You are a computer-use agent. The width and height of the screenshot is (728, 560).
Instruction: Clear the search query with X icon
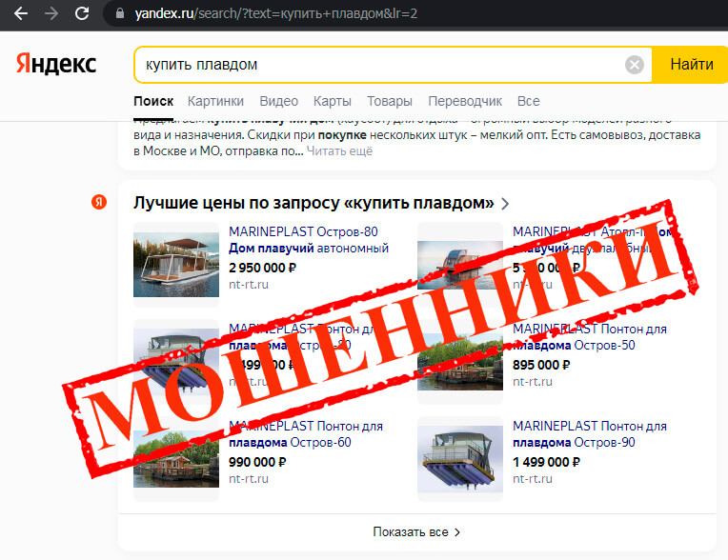pyautogui.click(x=635, y=65)
